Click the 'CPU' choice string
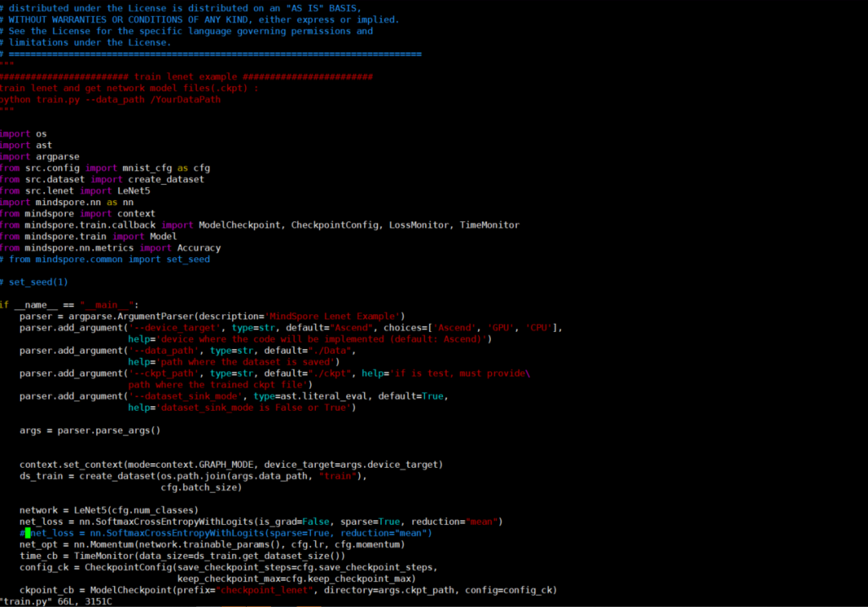 click(x=538, y=328)
